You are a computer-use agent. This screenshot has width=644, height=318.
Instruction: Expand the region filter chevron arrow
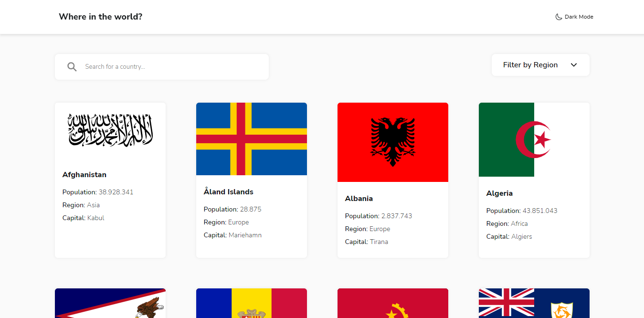click(x=574, y=65)
